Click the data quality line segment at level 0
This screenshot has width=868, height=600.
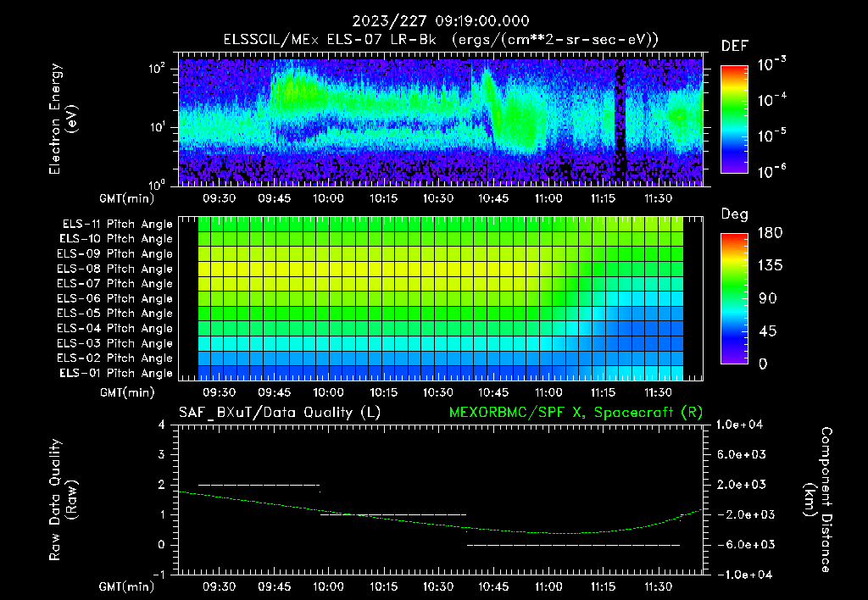[573, 545]
